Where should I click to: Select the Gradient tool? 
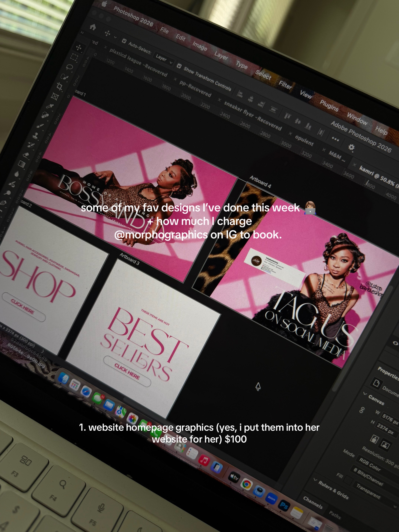(x=22, y=164)
